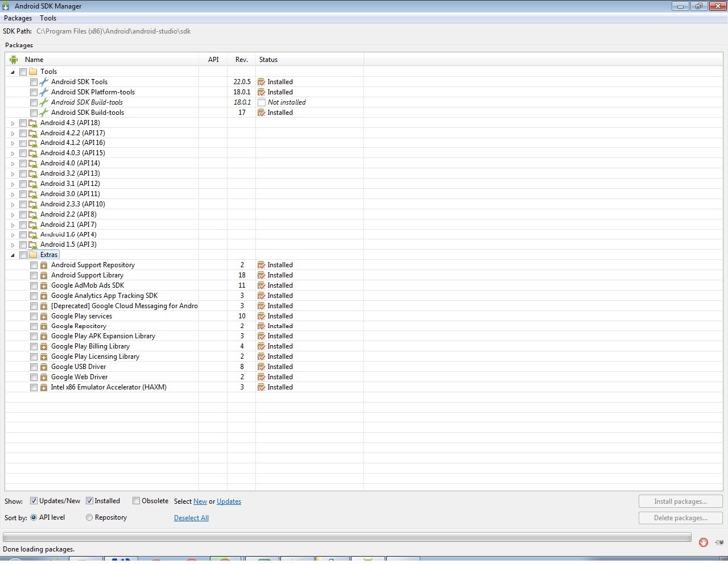This screenshot has height=564, width=728.
Task: Open the Tools menu
Action: pyautogui.click(x=48, y=18)
